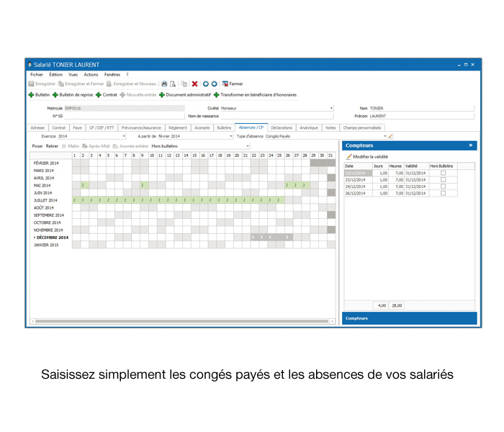
Task: Open the A partir de février 2014 dropdown
Action: (231, 136)
